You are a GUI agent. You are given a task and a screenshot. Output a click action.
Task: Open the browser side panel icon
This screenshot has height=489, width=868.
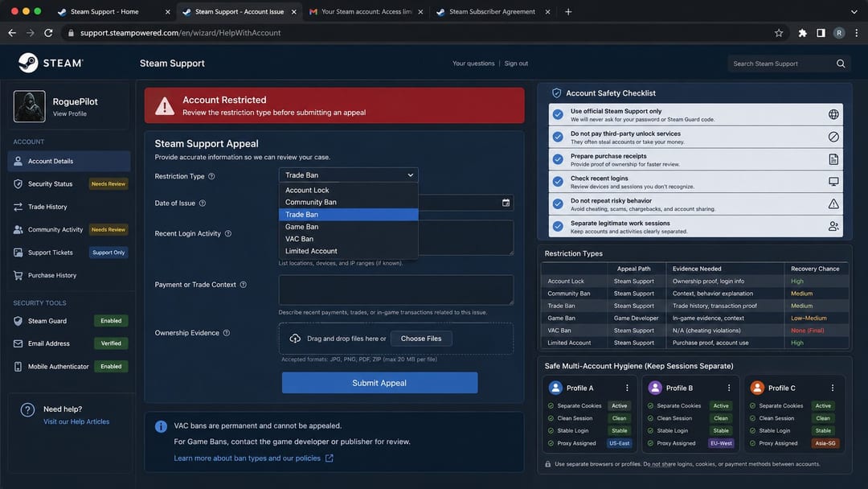pyautogui.click(x=821, y=33)
